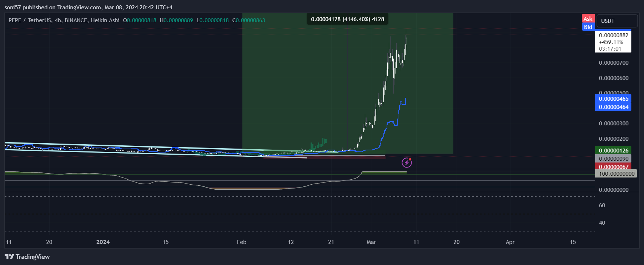644x265 pixels.
Task: Click the published on TradingView.com header text
Action: coord(89,7)
